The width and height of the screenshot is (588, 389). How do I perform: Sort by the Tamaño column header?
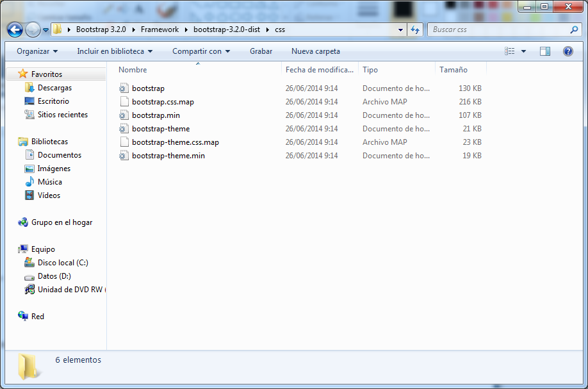pos(461,70)
